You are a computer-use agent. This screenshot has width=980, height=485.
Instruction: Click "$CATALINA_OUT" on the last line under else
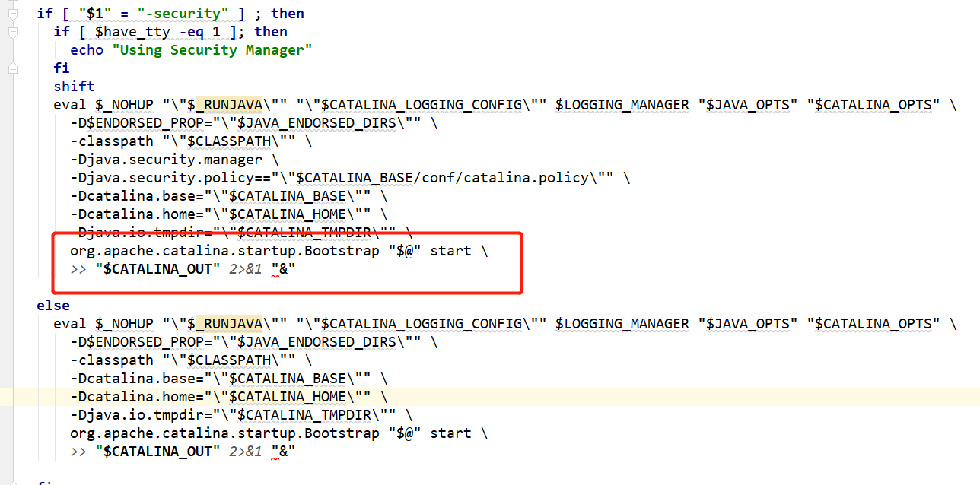158,452
